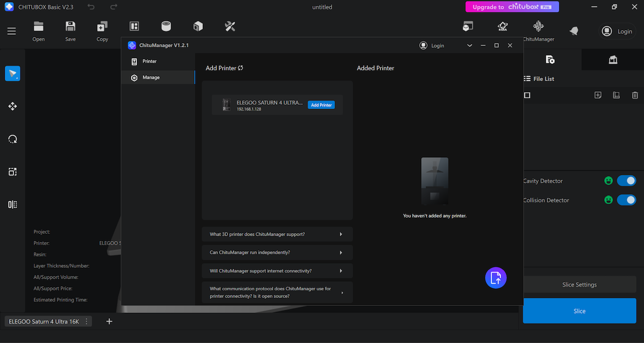Click the layout panel toolbar icon
The width and height of the screenshot is (644, 343).
click(x=134, y=27)
